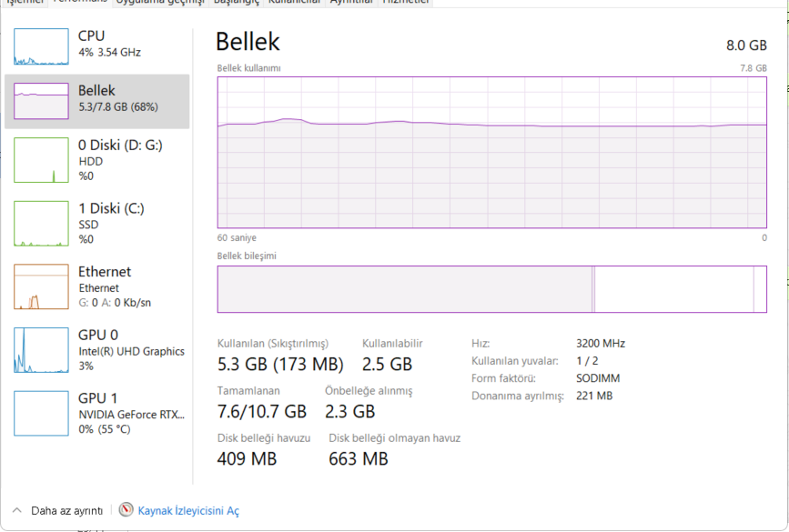Viewport: 789px width, 532px height.
Task: Open the Kullanıcılar tab
Action: (x=294, y=2)
